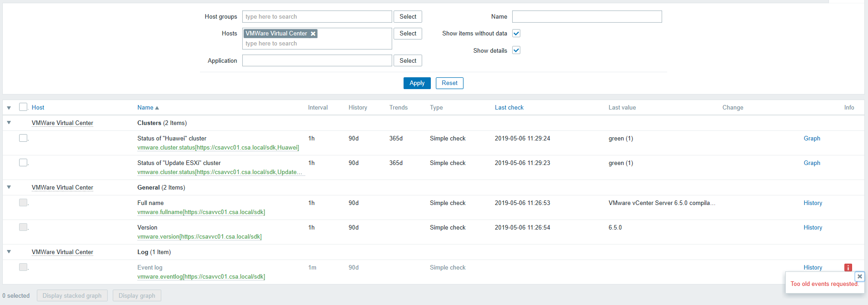Open VMWare Virtual Center host in Clusters group
This screenshot has height=305, width=868.
(62, 123)
